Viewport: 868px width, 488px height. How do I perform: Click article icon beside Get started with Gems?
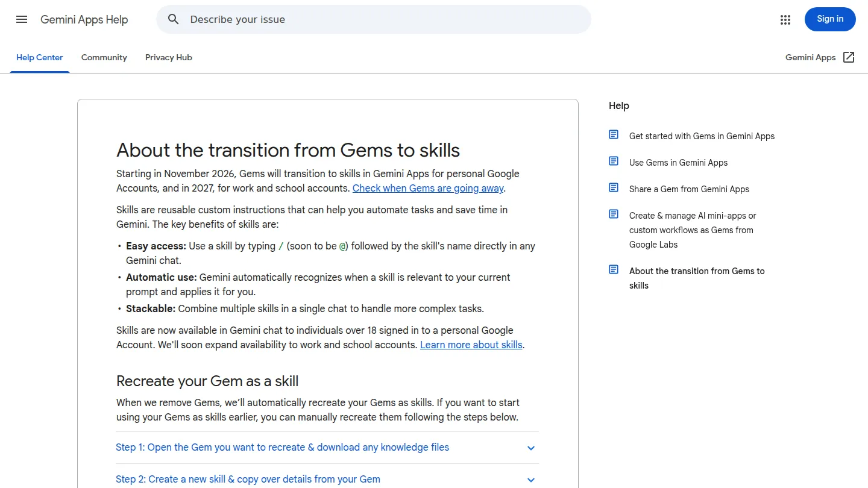pyautogui.click(x=614, y=135)
